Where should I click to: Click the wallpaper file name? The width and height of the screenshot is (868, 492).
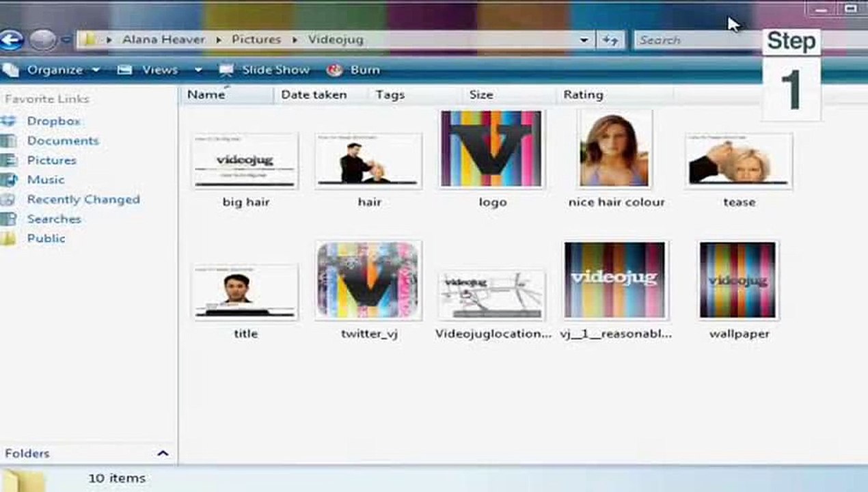739,334
